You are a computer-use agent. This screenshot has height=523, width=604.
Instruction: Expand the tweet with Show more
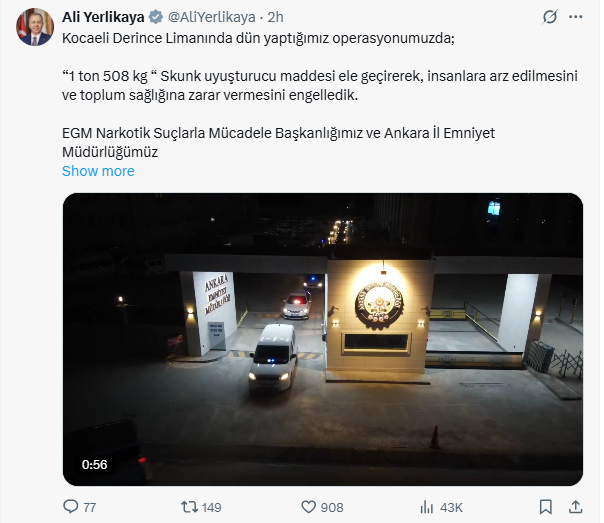(98, 171)
